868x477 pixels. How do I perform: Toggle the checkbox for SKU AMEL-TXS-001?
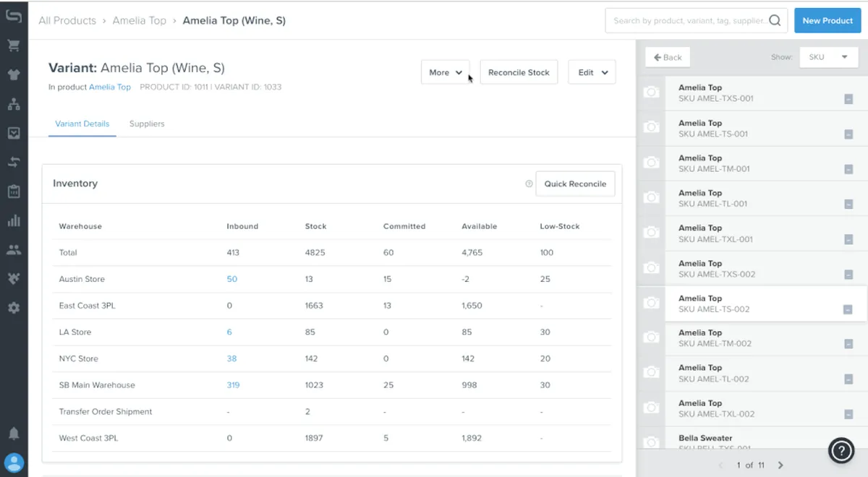(848, 99)
